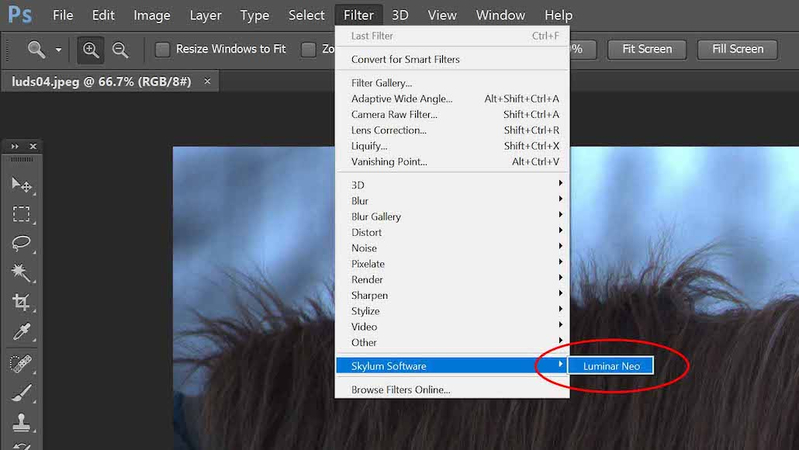Select the Magic Wand tool
The height and width of the screenshot is (450, 799).
click(21, 272)
